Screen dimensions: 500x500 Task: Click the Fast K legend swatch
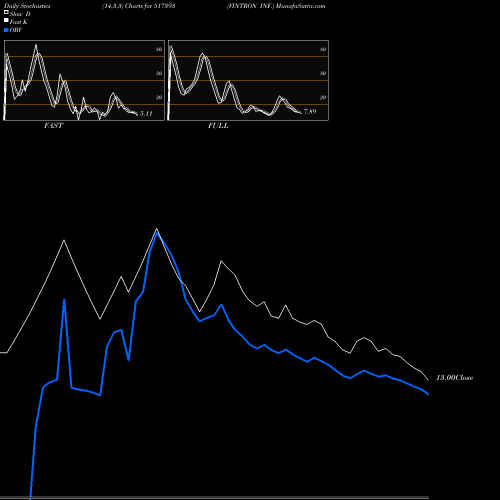pos(6,20)
